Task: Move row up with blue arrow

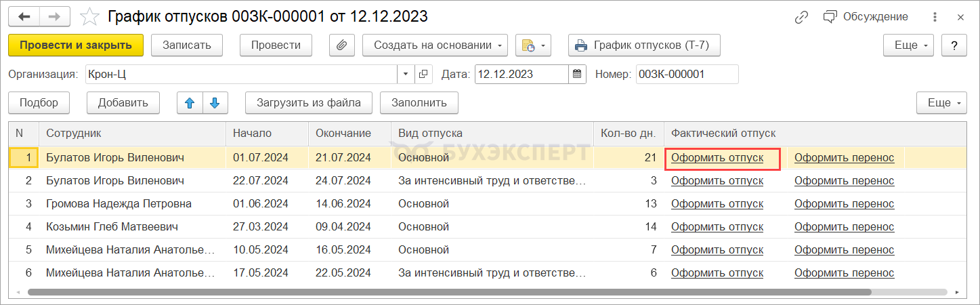Action: (190, 103)
